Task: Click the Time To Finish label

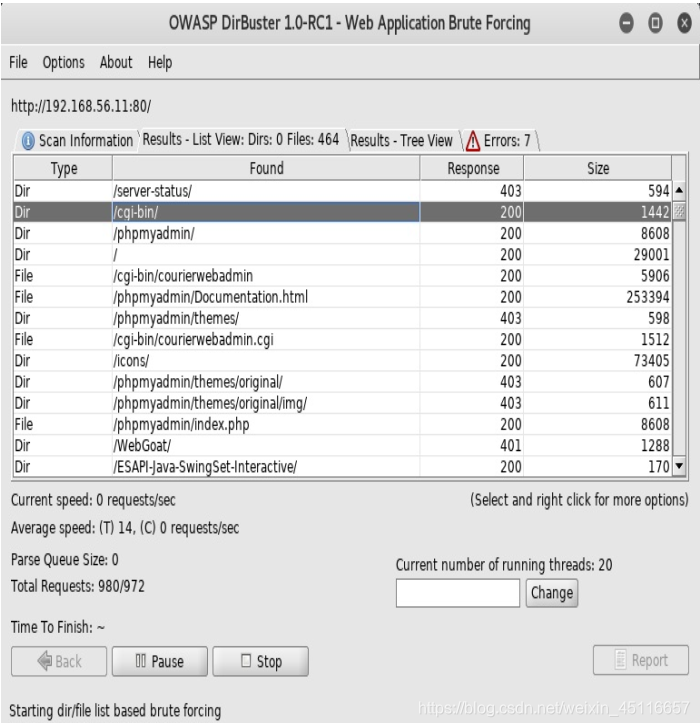Action: pos(58,628)
